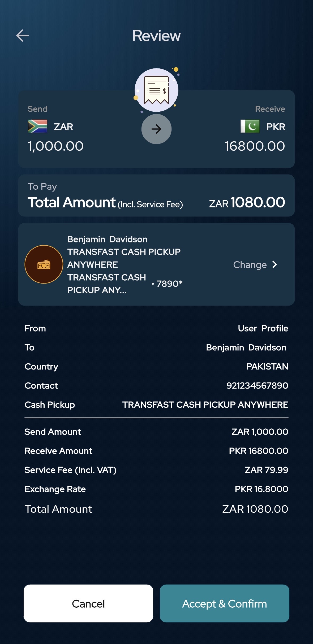Screen dimensions: 313x644
Task: Click the receipt illustration icon
Action: coord(156,90)
